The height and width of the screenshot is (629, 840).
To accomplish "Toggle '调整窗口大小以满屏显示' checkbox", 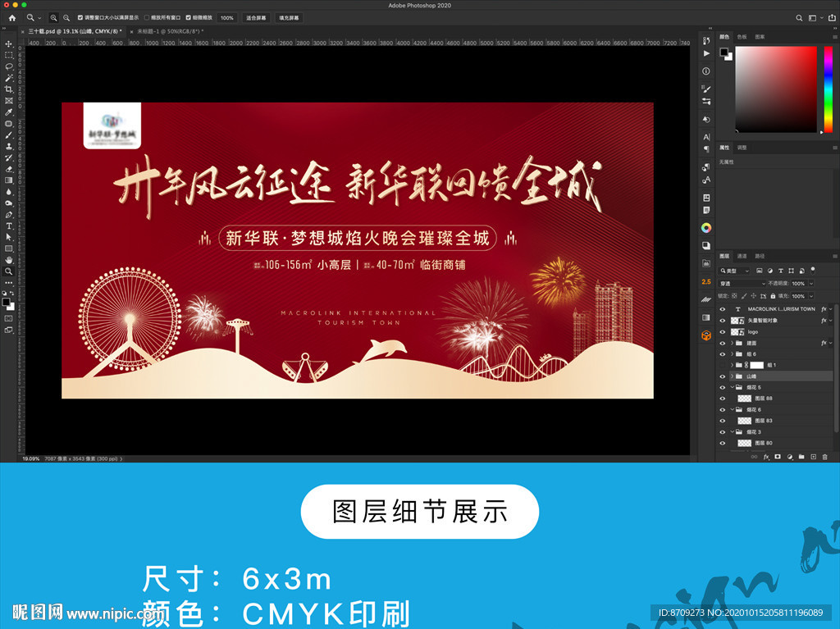I will pos(80,18).
